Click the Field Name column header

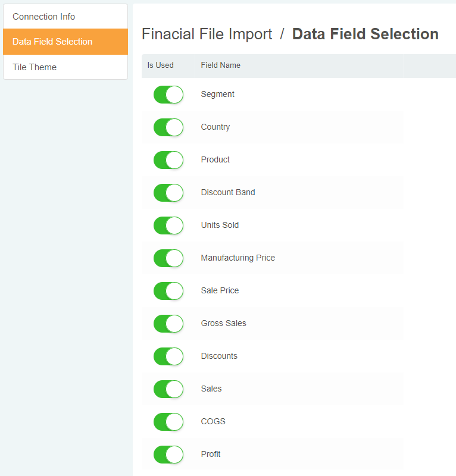[x=221, y=65]
